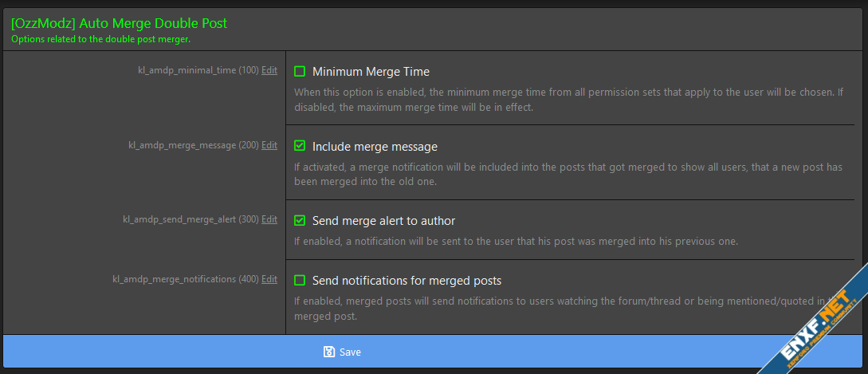
Task: Disable the Send merge alert to author checkbox
Action: [x=300, y=220]
